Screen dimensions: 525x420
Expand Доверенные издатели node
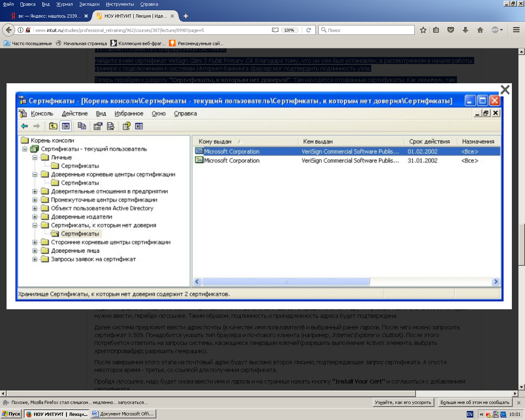35,217
